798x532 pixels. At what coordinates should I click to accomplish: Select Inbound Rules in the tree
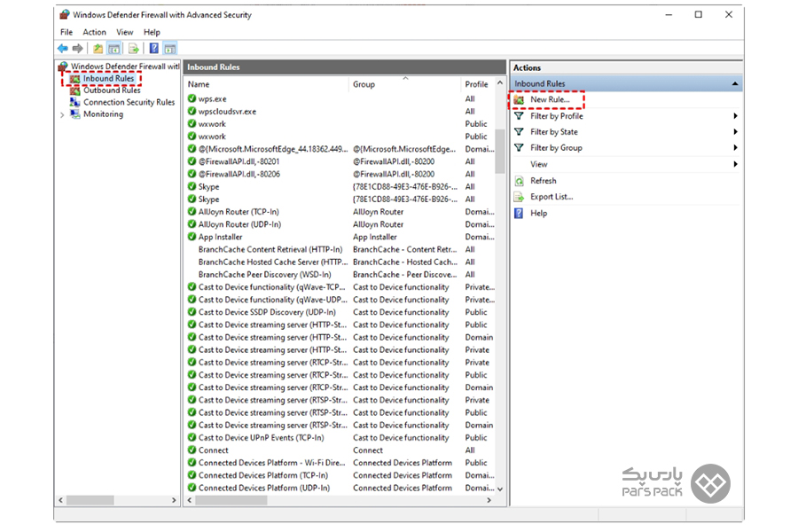108,79
